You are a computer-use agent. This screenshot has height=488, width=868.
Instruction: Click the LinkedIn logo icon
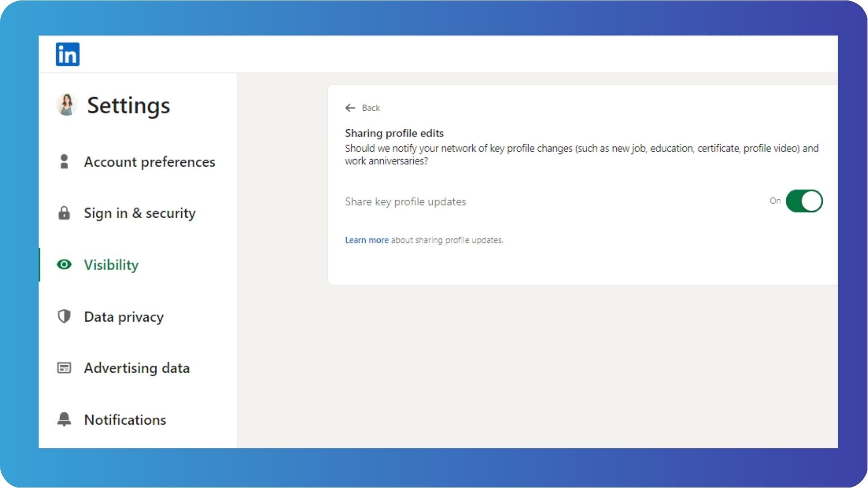67,54
